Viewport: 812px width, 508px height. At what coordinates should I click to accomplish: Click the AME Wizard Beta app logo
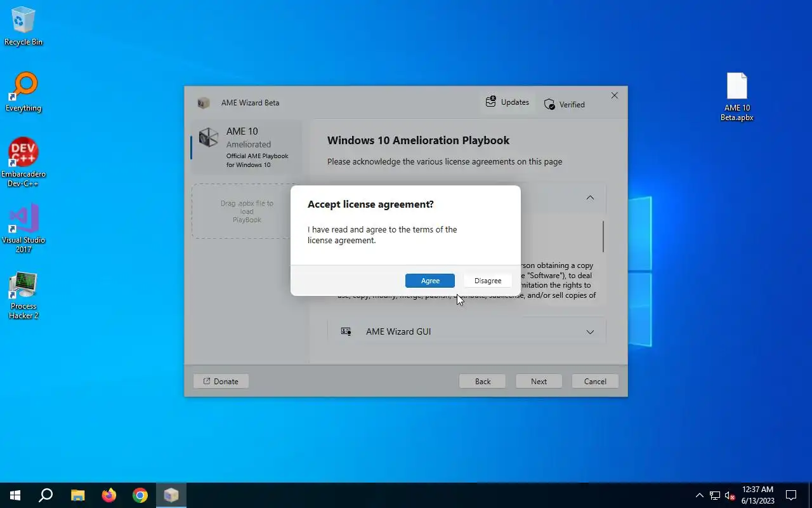(x=204, y=103)
